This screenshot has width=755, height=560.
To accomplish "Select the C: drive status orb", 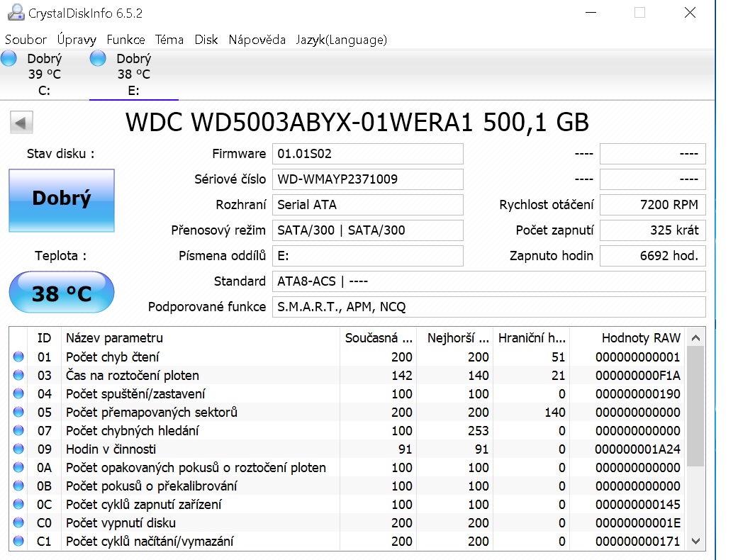I will pos(9,59).
